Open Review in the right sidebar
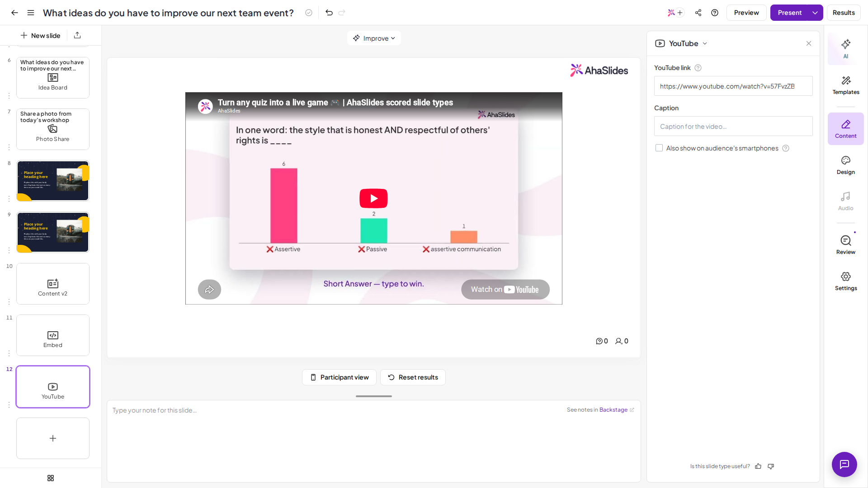Image resolution: width=868 pixels, height=488 pixels. pos(845,245)
